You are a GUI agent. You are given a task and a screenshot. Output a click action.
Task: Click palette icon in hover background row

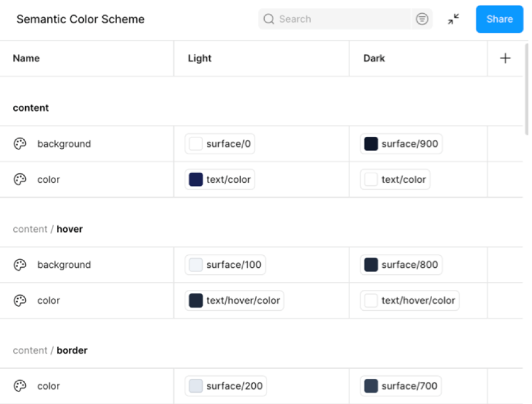pos(20,265)
